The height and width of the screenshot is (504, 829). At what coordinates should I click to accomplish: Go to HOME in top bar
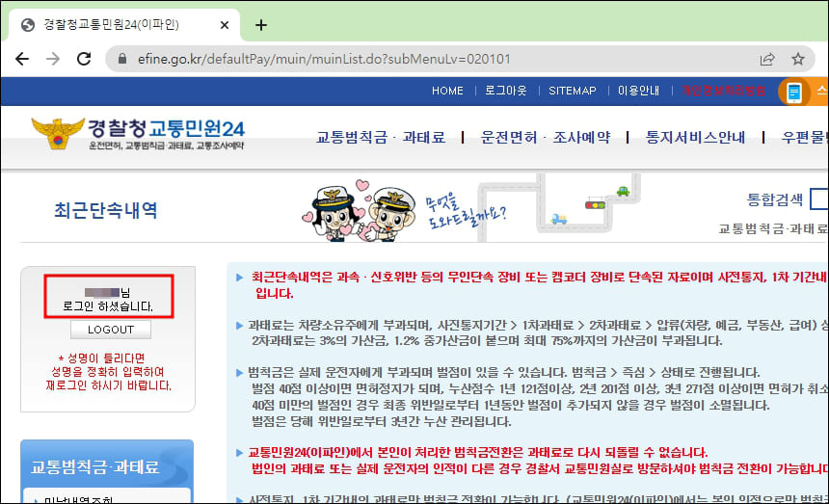click(447, 91)
